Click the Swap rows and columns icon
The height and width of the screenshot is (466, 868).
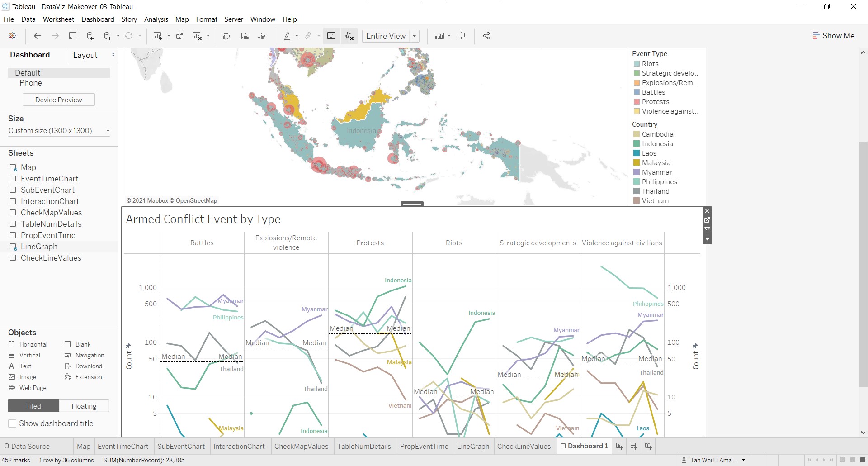pos(226,36)
